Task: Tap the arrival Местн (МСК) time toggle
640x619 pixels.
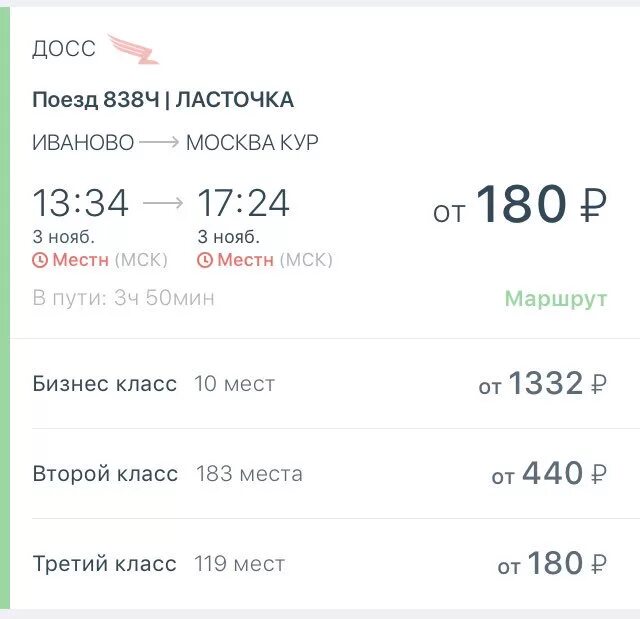Action: click(265, 260)
